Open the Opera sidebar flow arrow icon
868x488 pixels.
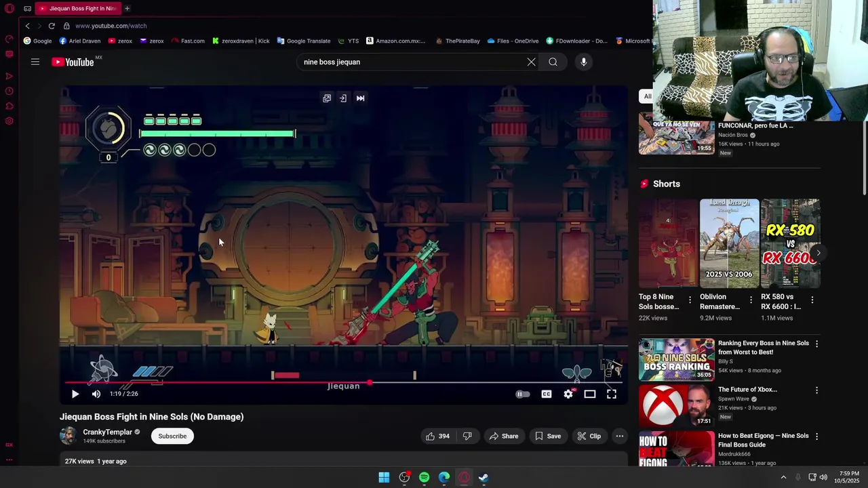9,77
